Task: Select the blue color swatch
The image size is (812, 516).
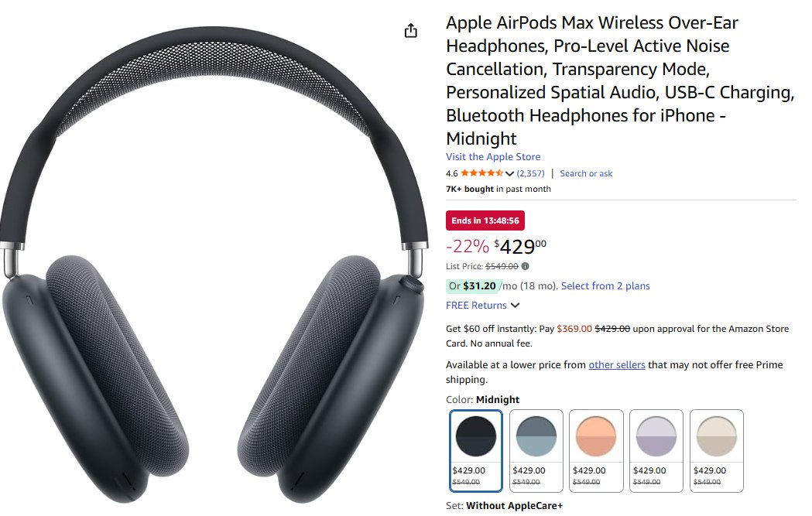Action: 536,451
